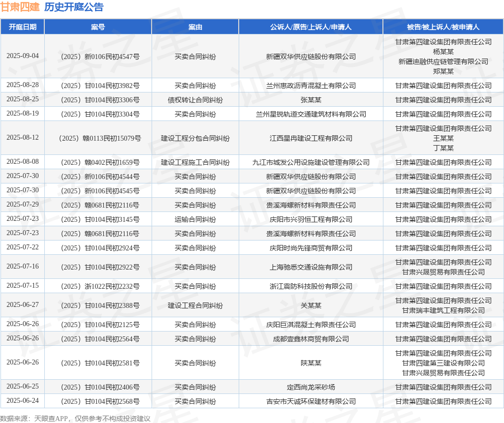Click date cell 2025-08-12
This screenshot has height=423, width=504.
click(x=23, y=137)
